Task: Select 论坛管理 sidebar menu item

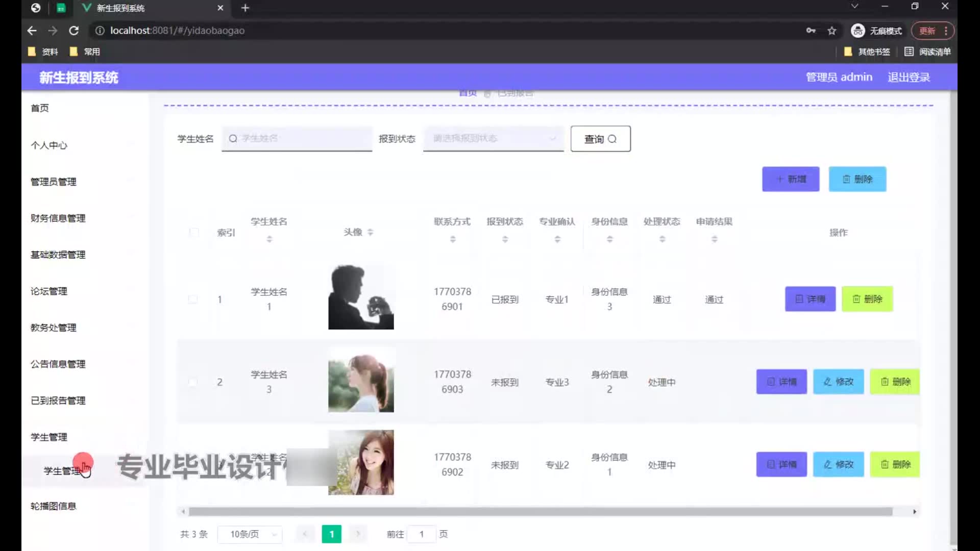Action: 49,291
